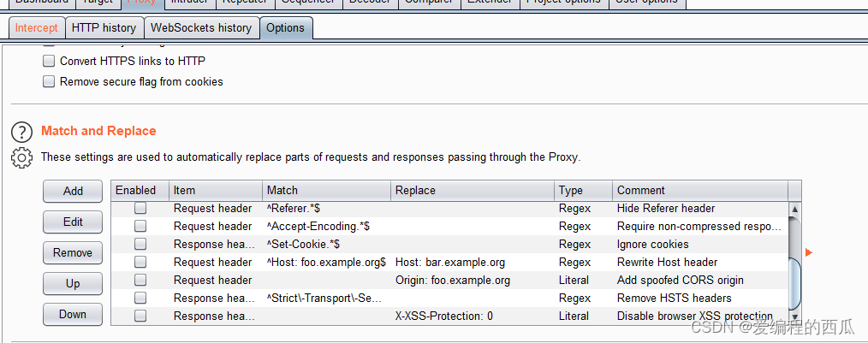Open the Match and Replace help icon
The image size is (868, 343).
click(21, 133)
